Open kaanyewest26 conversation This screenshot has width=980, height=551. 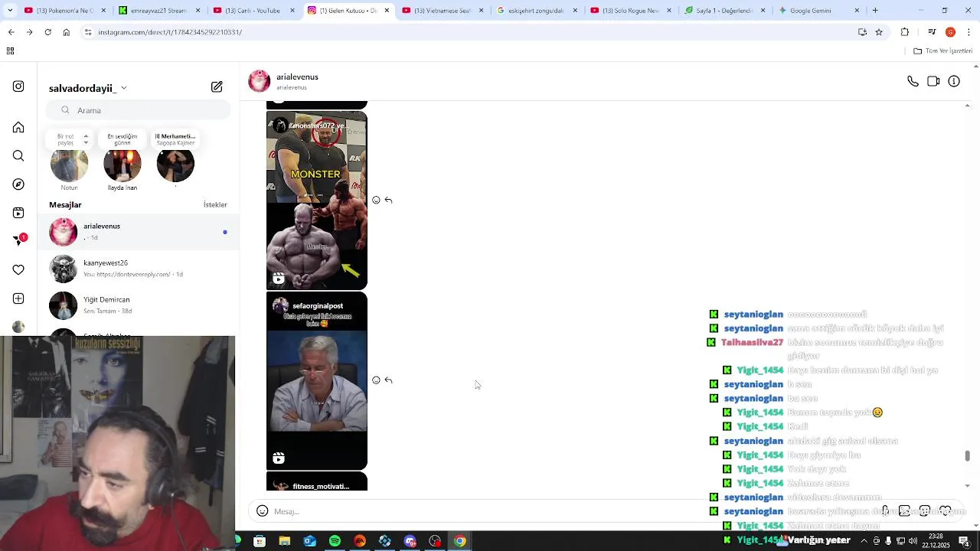139,269
